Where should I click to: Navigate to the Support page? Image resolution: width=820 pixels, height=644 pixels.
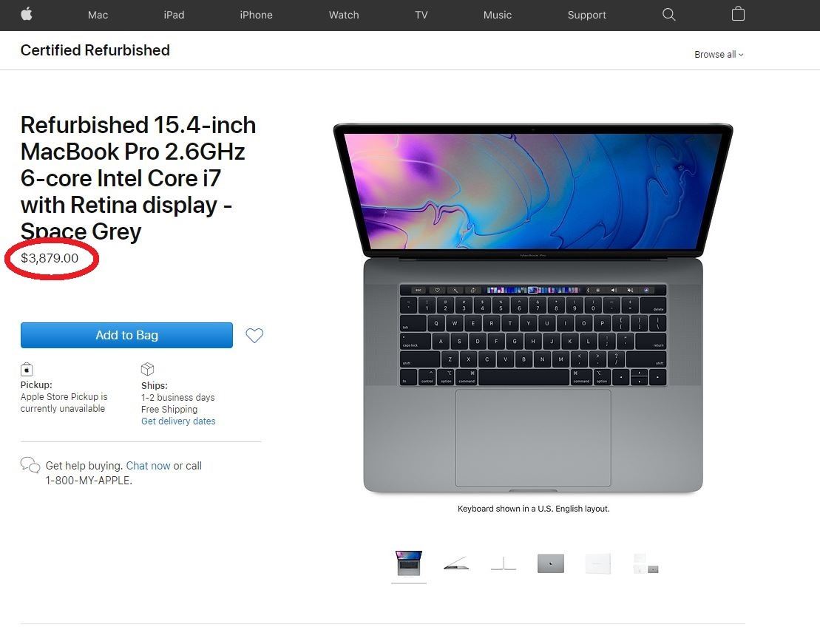click(587, 16)
